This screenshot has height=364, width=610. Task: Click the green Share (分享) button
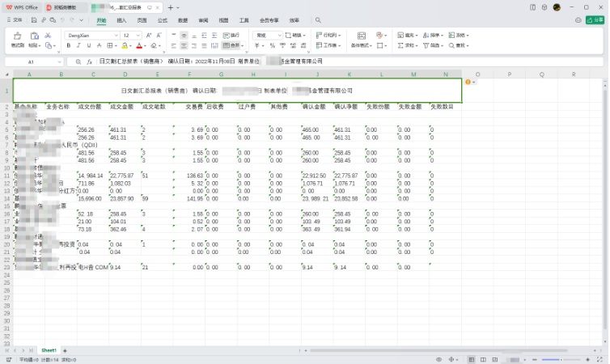[595, 20]
